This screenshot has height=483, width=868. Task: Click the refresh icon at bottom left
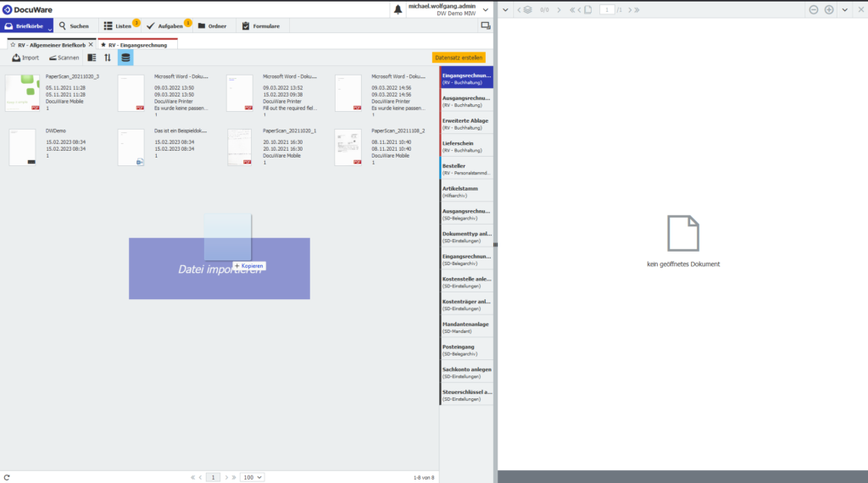(7, 477)
